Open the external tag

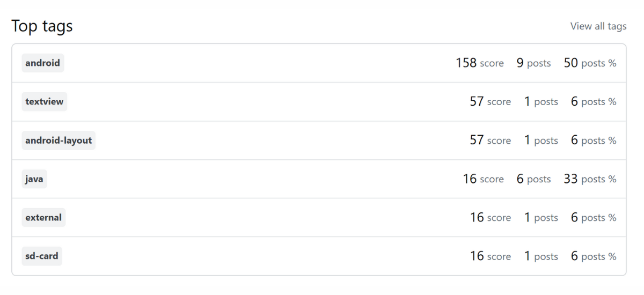[43, 218]
